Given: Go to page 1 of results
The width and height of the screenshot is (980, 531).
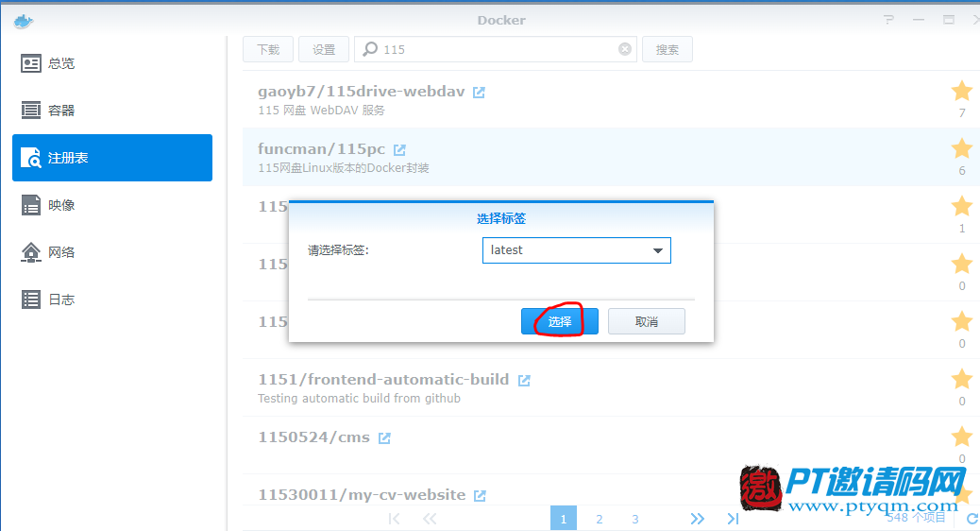Looking at the screenshot, I should point(563,519).
